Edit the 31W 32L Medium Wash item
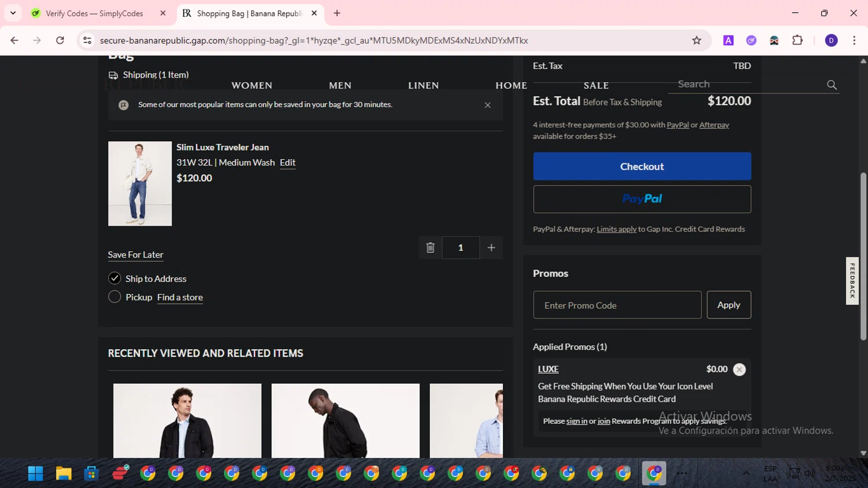The image size is (868, 488). [x=288, y=163]
